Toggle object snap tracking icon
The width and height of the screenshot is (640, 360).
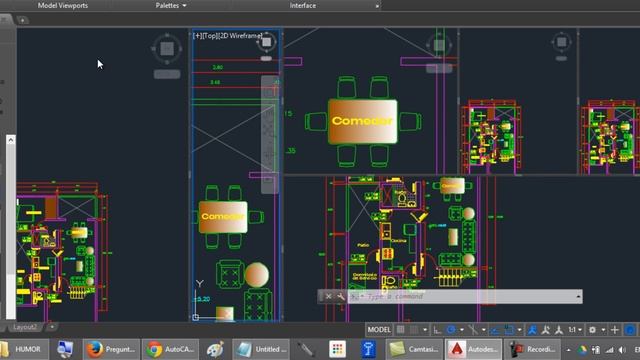pos(495,330)
